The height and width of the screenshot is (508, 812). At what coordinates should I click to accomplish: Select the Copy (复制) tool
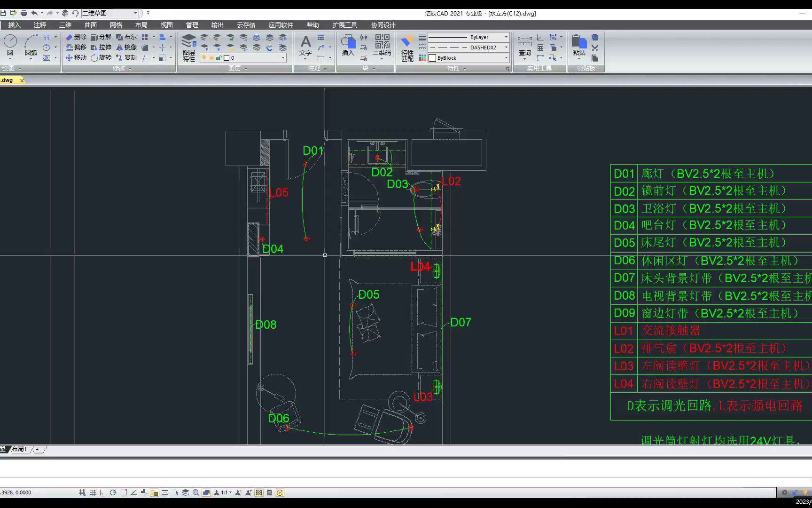(126, 57)
